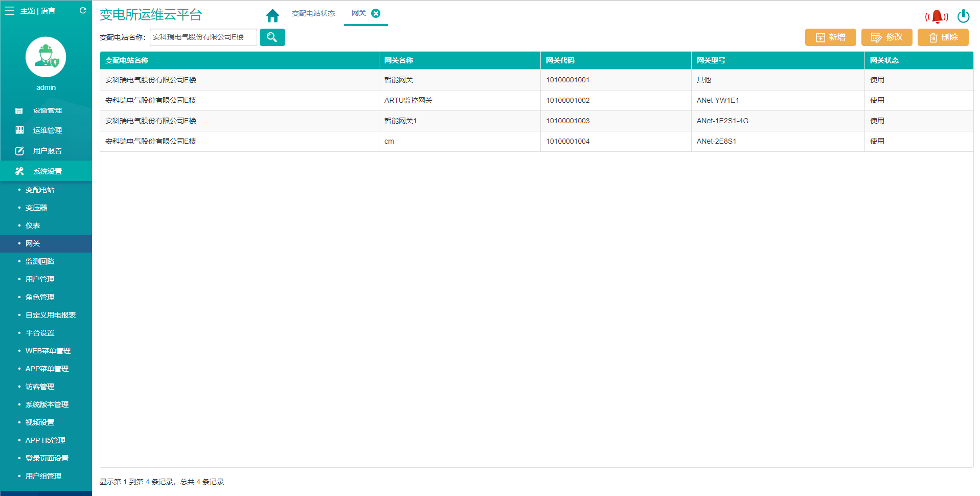
Task: Click gateway code 10100001002
Action: tap(567, 100)
